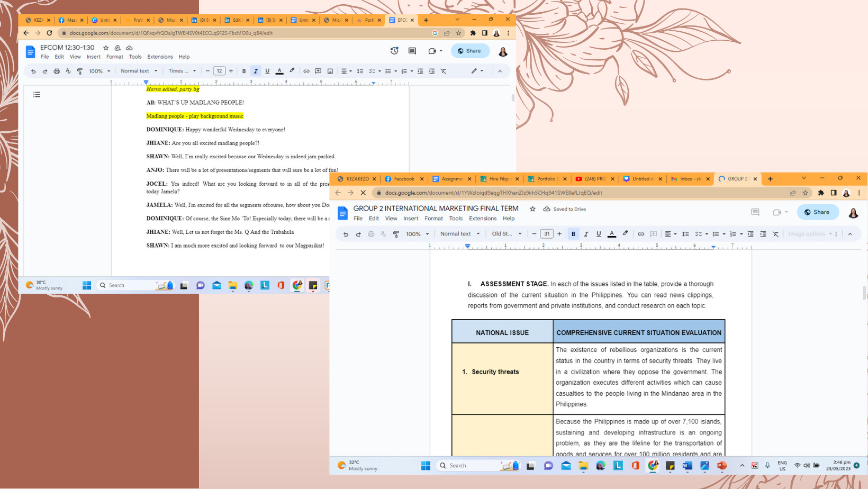Open text color picker in EFCOM toolbar

[279, 71]
